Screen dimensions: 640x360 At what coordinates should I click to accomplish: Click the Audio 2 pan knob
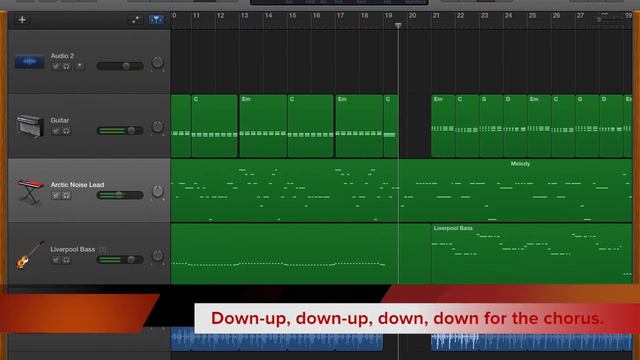click(x=158, y=62)
